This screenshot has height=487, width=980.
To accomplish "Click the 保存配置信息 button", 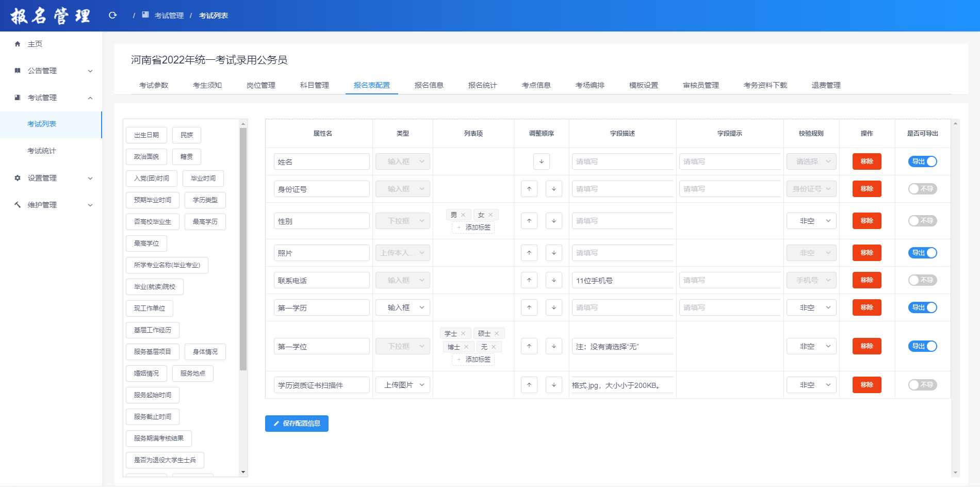I will click(297, 424).
